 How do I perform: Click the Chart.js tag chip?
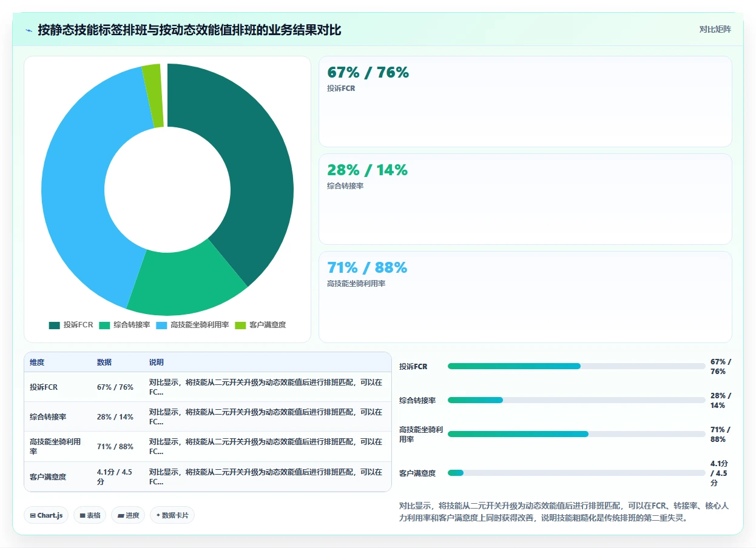[47, 515]
